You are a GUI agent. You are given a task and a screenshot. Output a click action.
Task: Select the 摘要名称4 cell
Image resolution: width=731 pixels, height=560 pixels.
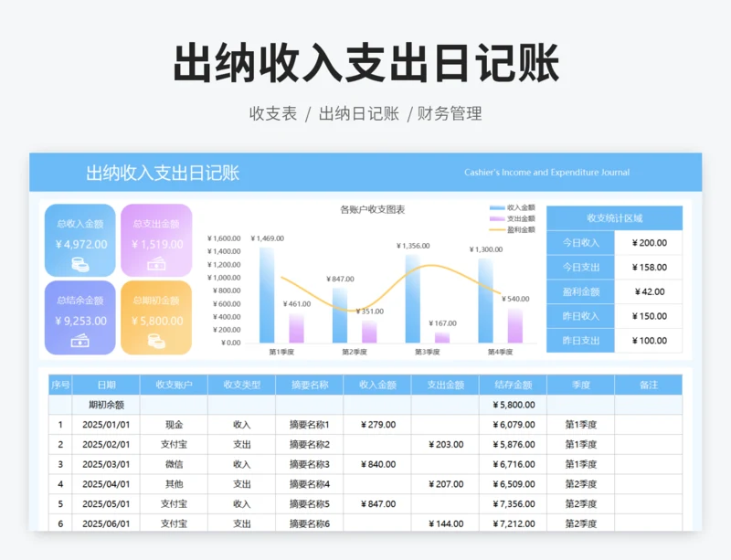(310, 484)
